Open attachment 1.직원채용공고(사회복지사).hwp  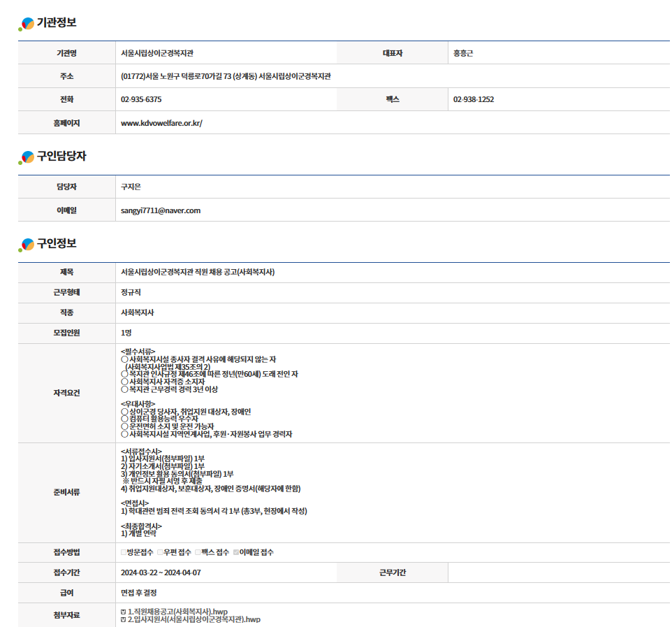point(178,612)
